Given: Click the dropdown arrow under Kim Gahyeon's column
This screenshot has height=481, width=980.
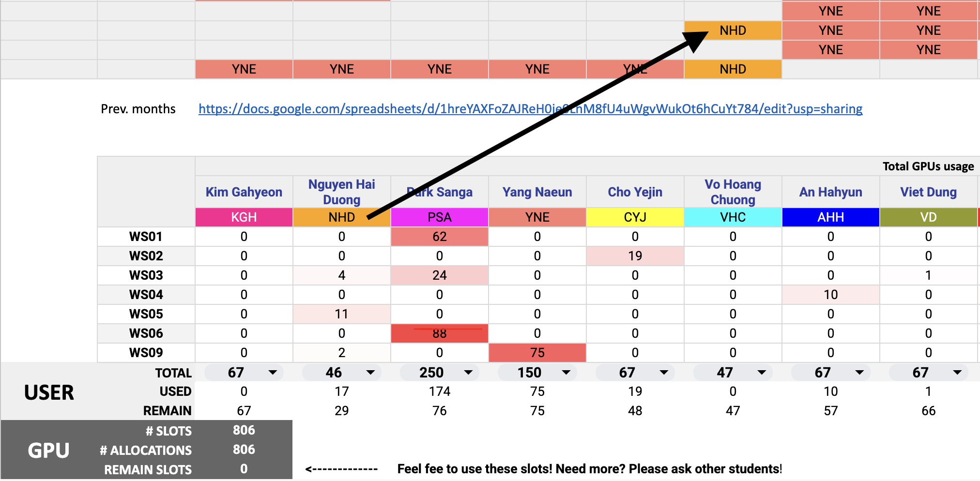Looking at the screenshot, I should 273,373.
